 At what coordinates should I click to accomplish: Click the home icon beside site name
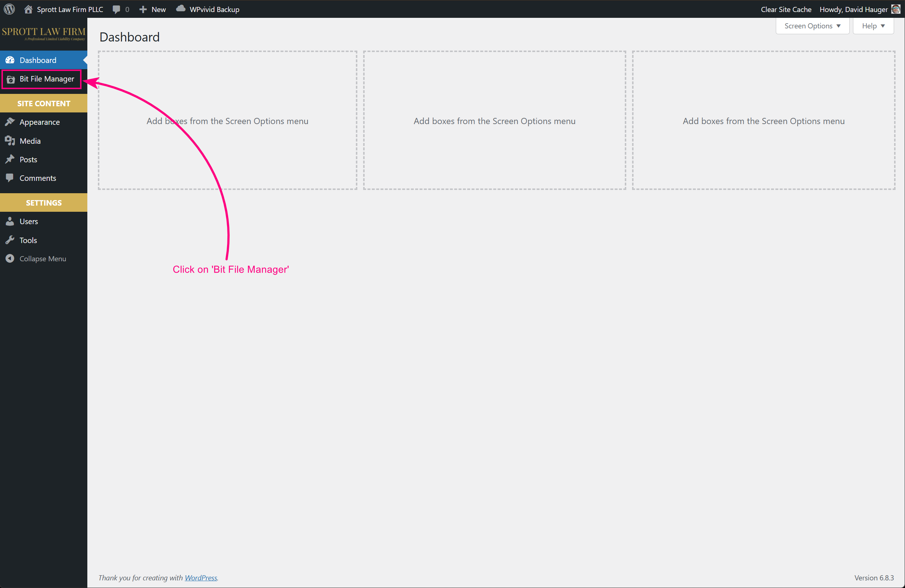coord(28,9)
